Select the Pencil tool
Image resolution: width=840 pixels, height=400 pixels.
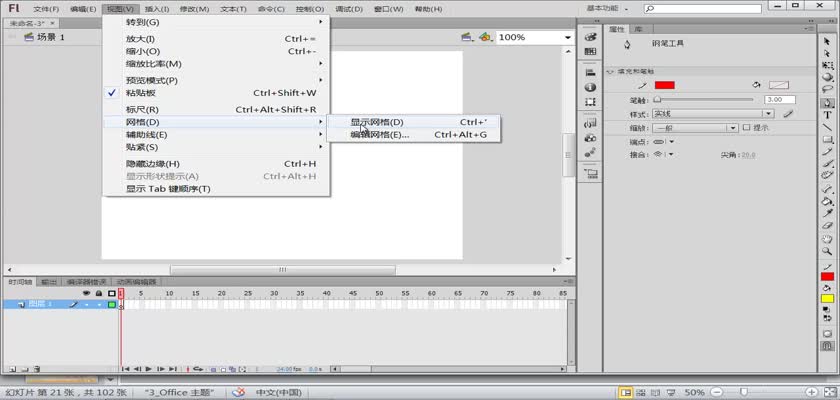coord(827,152)
